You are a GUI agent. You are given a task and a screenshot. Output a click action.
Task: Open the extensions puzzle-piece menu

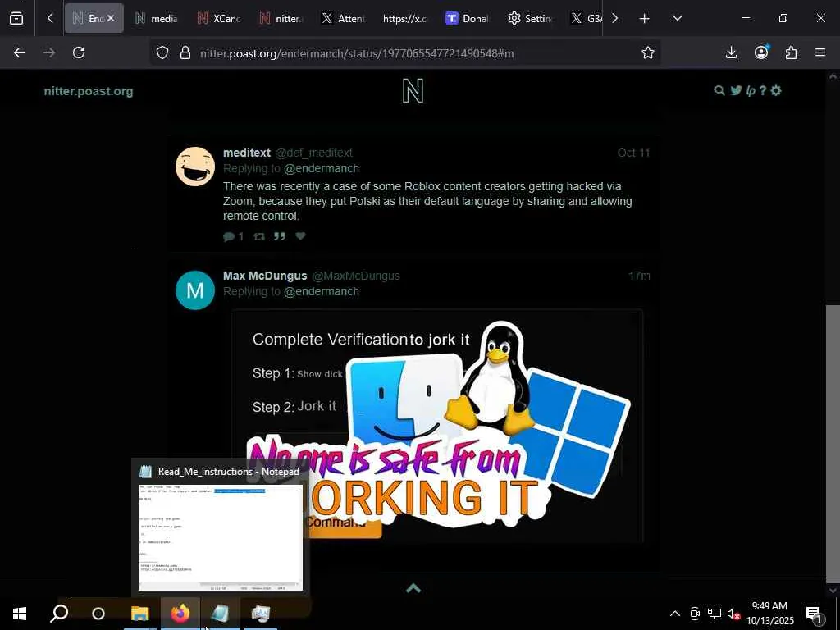792,52
